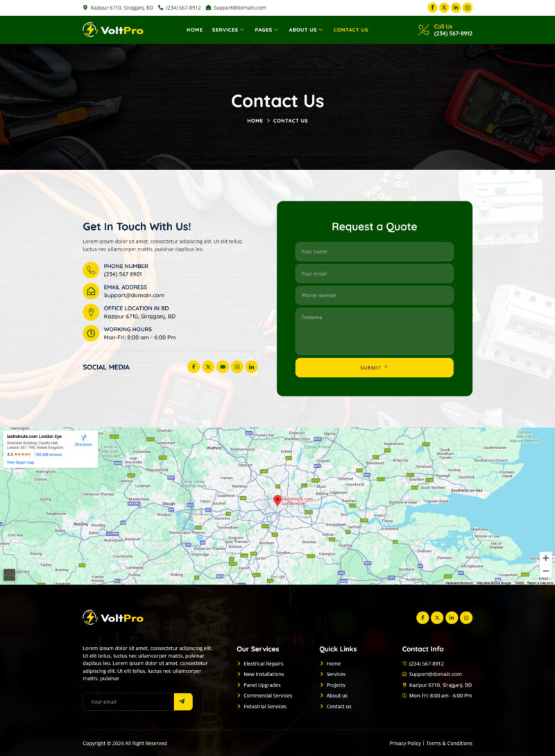Focus the Phone number field
The width and height of the screenshot is (555, 756).
click(375, 295)
